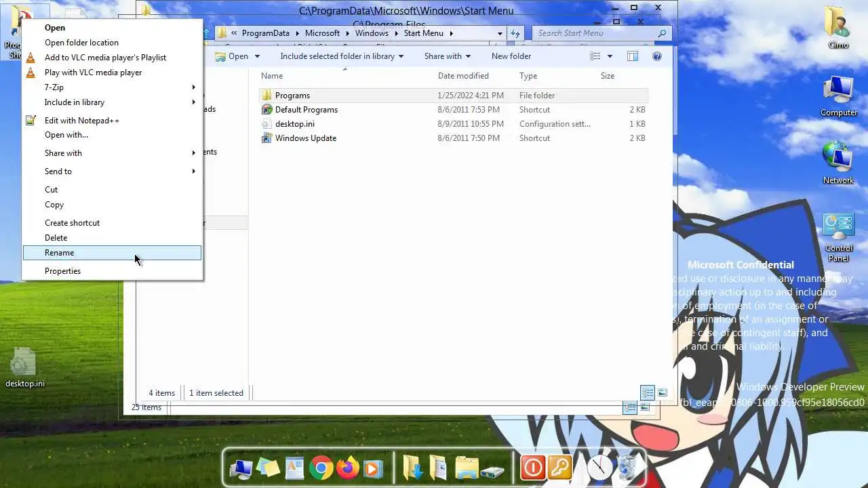Image resolution: width=868 pixels, height=488 pixels.
Task: Choose Delete in the context menu
Action: pyautogui.click(x=112, y=238)
